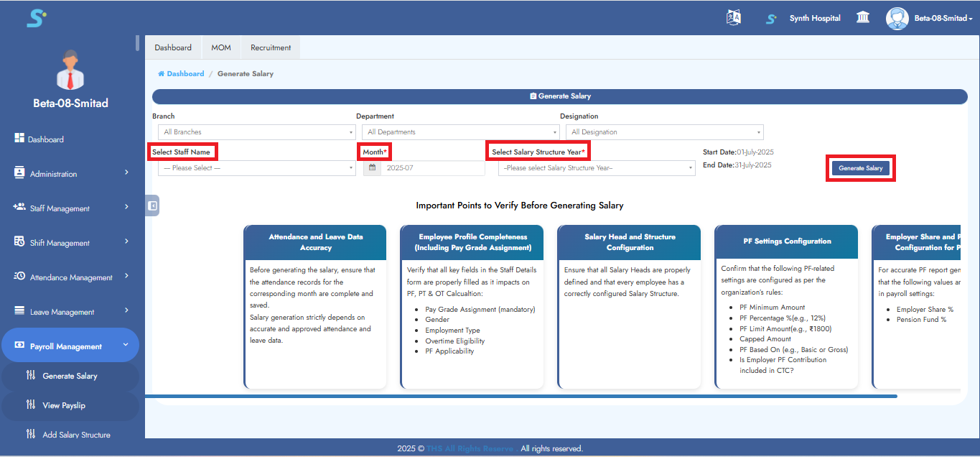Switch to the MOM tab
The width and height of the screenshot is (980, 457).
point(221,47)
